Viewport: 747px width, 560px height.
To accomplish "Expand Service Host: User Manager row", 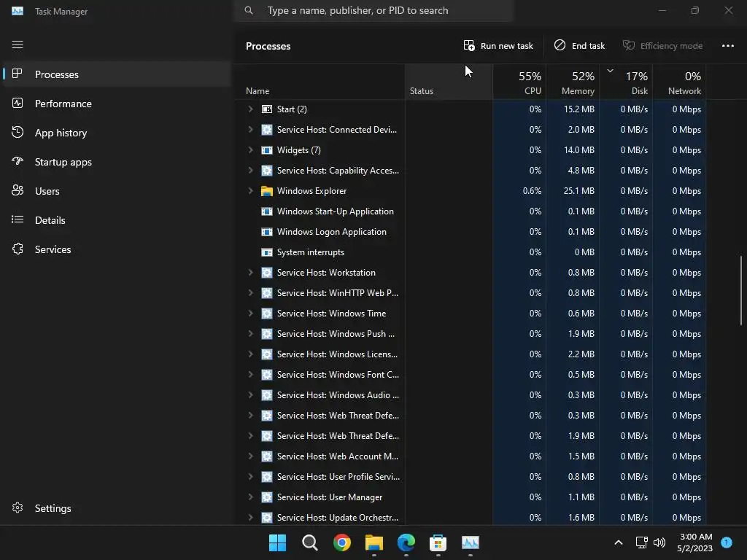I will pyautogui.click(x=251, y=497).
